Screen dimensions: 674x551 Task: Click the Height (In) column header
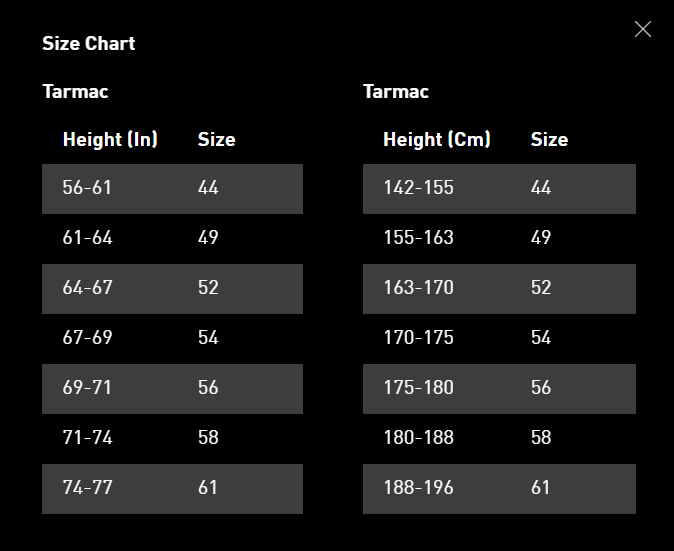coord(110,139)
